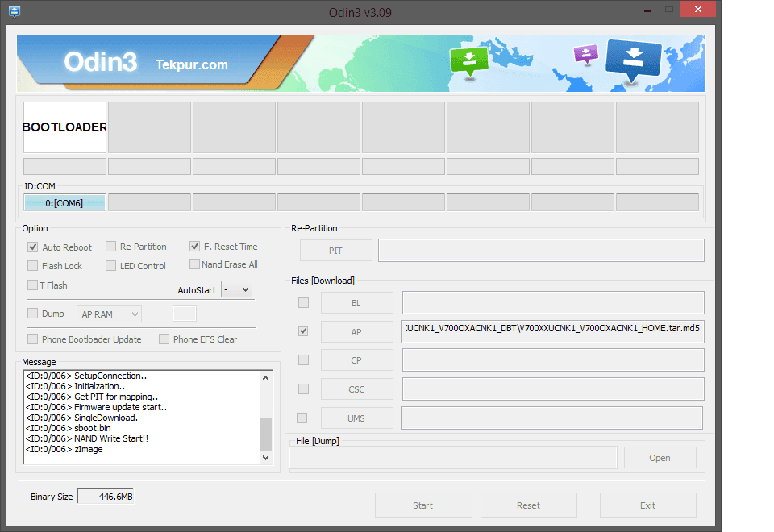Viewport: 774px width, 532px height.
Task: Click the Firmware update start.. log line
Action: pyautogui.click(x=96, y=407)
